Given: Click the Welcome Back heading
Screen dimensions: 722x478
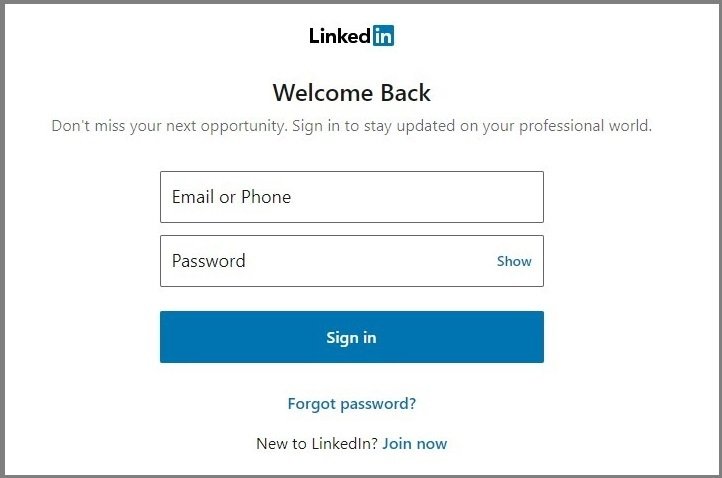Looking at the screenshot, I should point(351,93).
